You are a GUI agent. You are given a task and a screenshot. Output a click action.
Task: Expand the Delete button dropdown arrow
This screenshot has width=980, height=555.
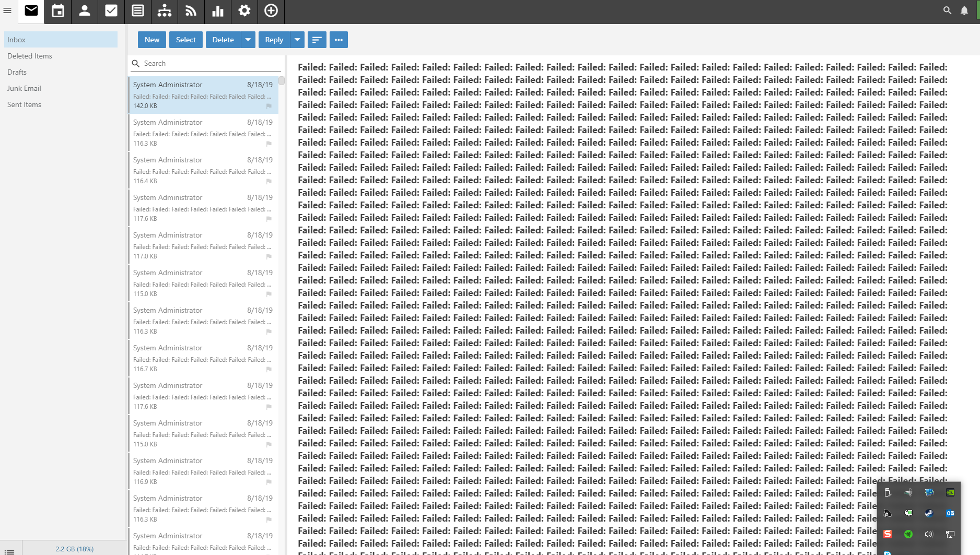click(248, 40)
